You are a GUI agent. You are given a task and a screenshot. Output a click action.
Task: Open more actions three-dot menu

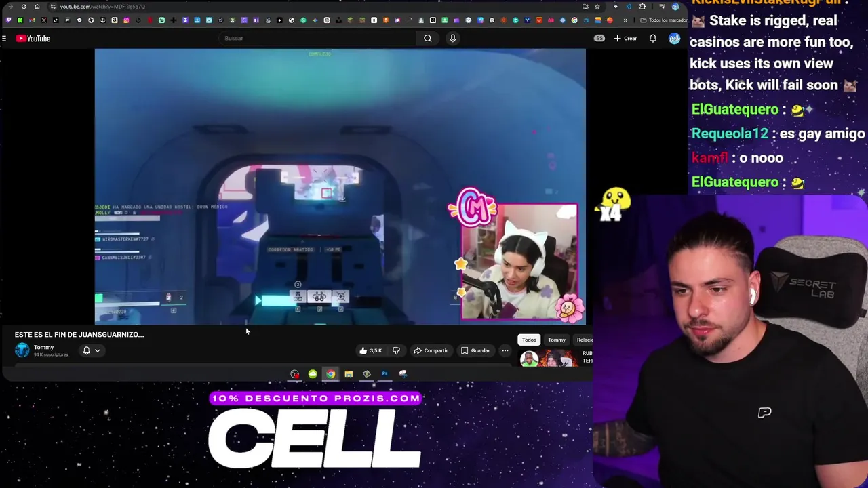(x=505, y=350)
